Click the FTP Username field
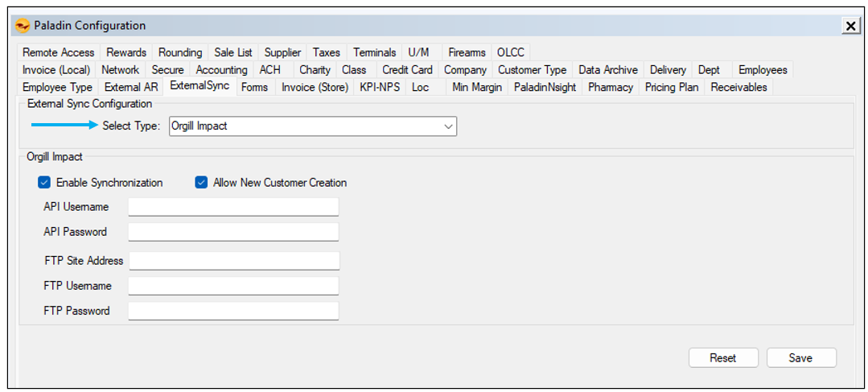Viewport: 868px width, 392px height. pos(233,286)
